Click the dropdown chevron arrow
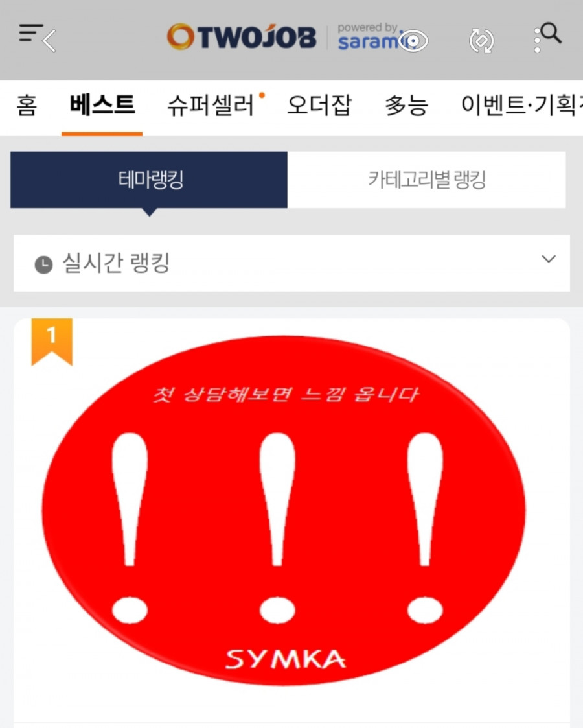This screenshot has height=728, width=583. tap(549, 259)
